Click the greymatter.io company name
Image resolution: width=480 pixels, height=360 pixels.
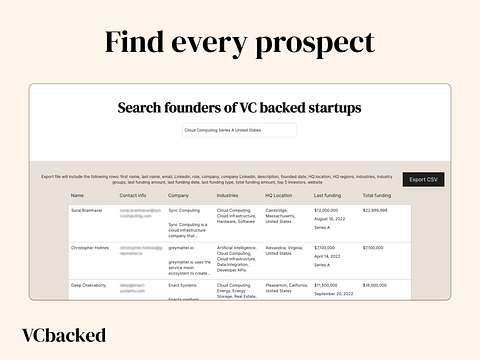pos(181,248)
